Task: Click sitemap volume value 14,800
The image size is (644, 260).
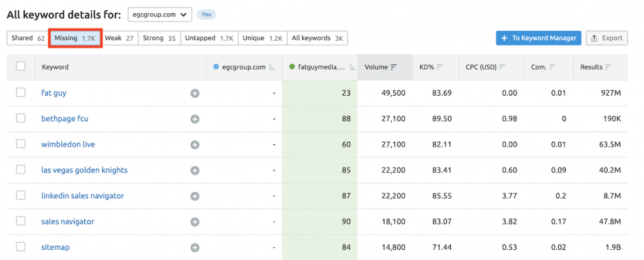Action: (392, 247)
